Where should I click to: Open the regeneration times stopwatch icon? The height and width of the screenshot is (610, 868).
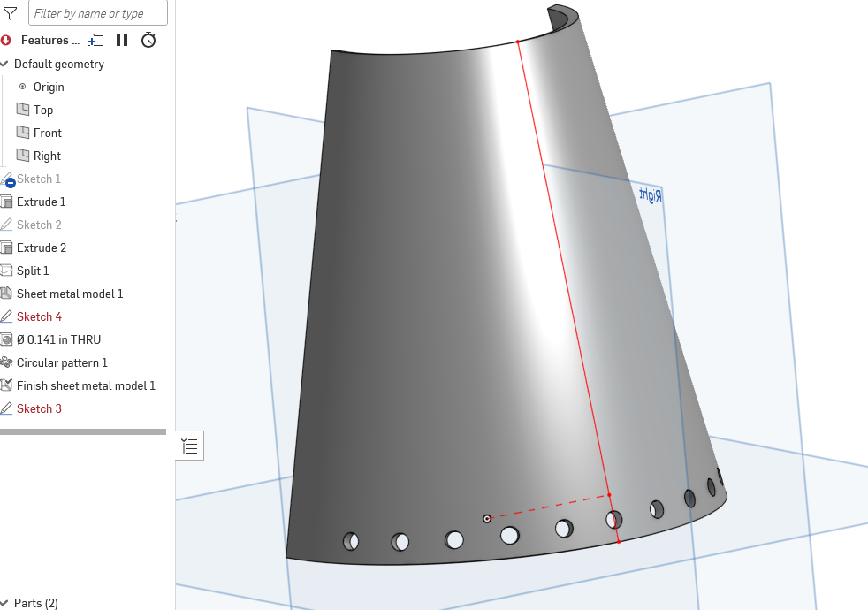(148, 40)
